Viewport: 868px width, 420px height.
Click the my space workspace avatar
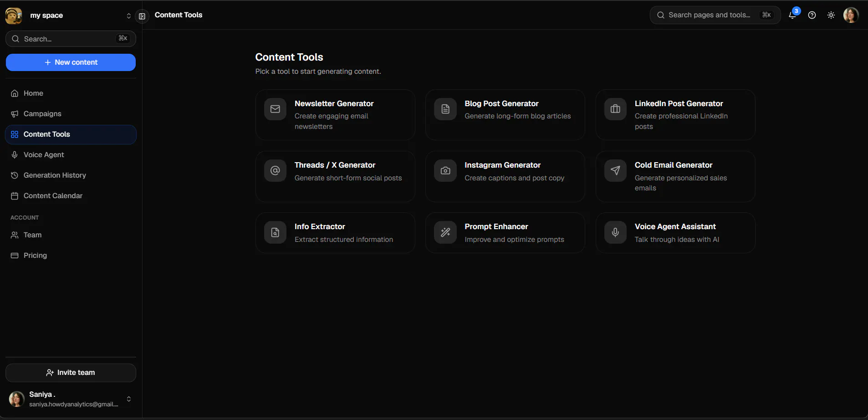[x=14, y=15]
